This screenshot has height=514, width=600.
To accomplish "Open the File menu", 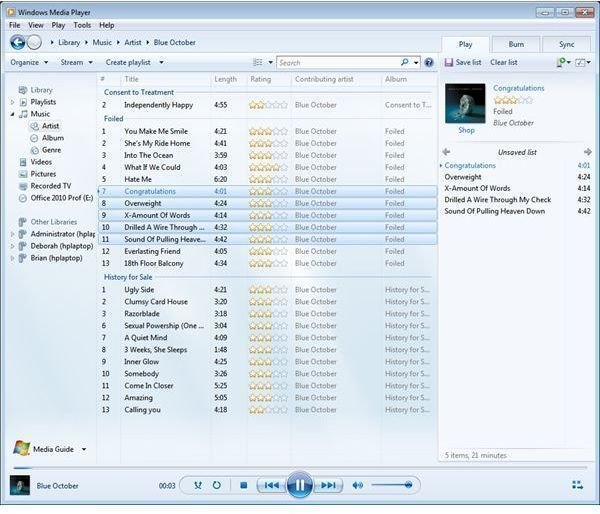I will 15,25.
